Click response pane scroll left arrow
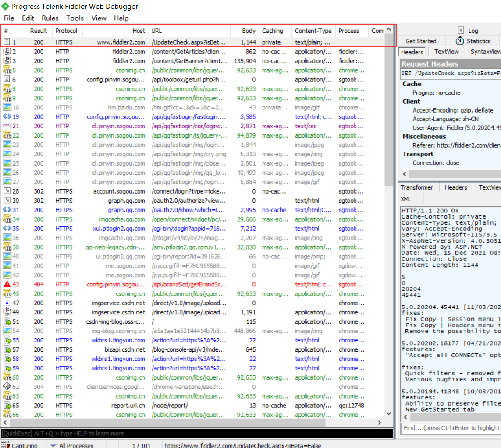 (405, 417)
